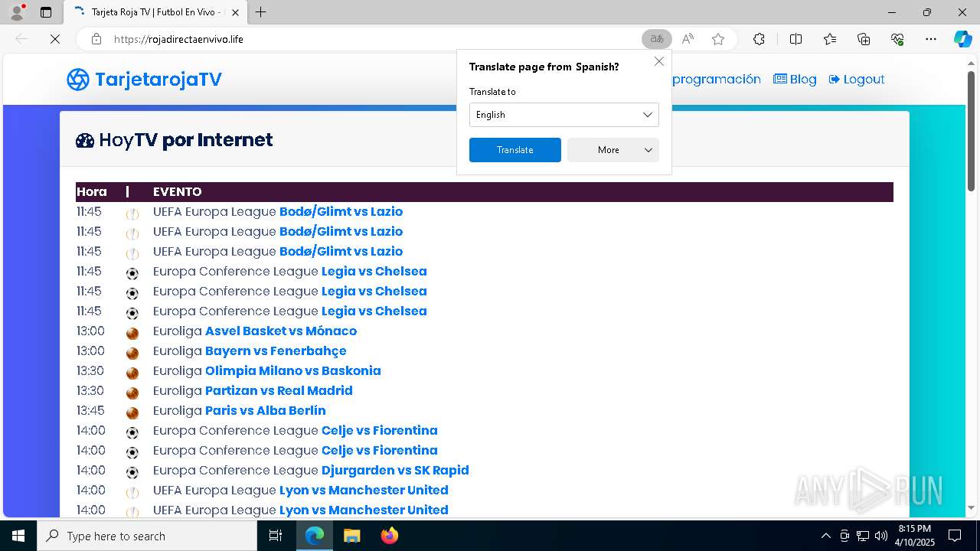Open Partizan vs Real Madrid event

[x=279, y=390]
